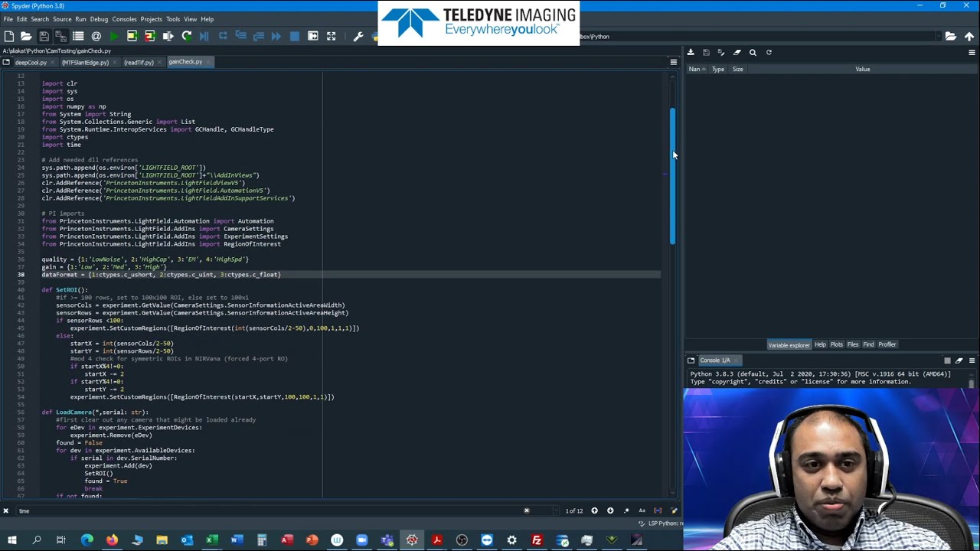Open the Source menu
980x551 pixels.
click(x=62, y=19)
